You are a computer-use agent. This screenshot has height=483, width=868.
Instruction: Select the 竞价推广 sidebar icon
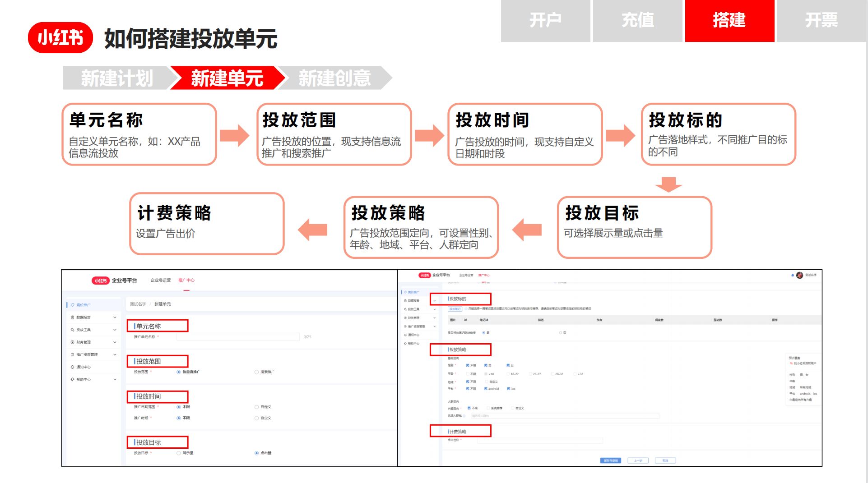[72, 304]
